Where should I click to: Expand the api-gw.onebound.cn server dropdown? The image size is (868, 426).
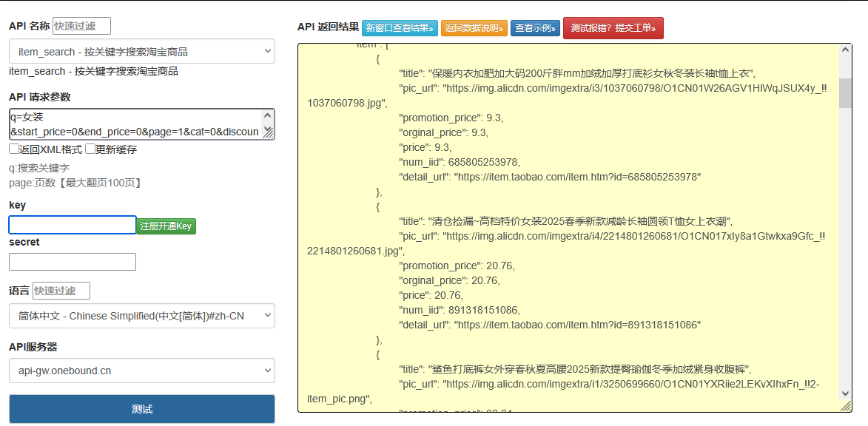[142, 371]
